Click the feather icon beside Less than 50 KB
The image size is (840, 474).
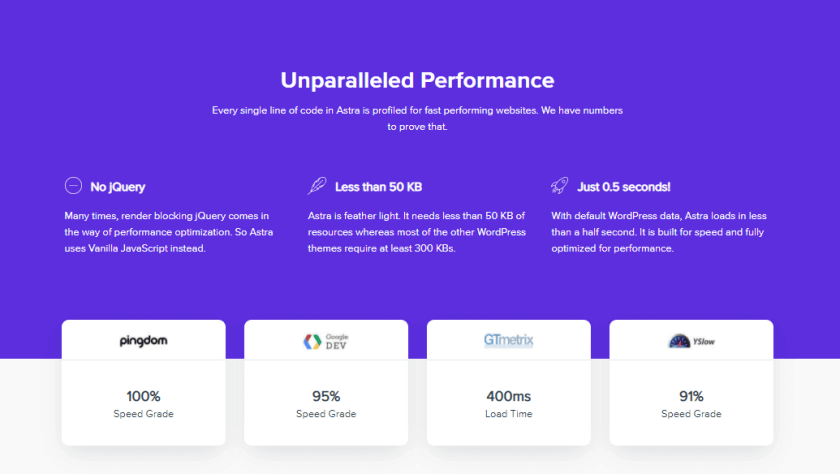point(317,186)
